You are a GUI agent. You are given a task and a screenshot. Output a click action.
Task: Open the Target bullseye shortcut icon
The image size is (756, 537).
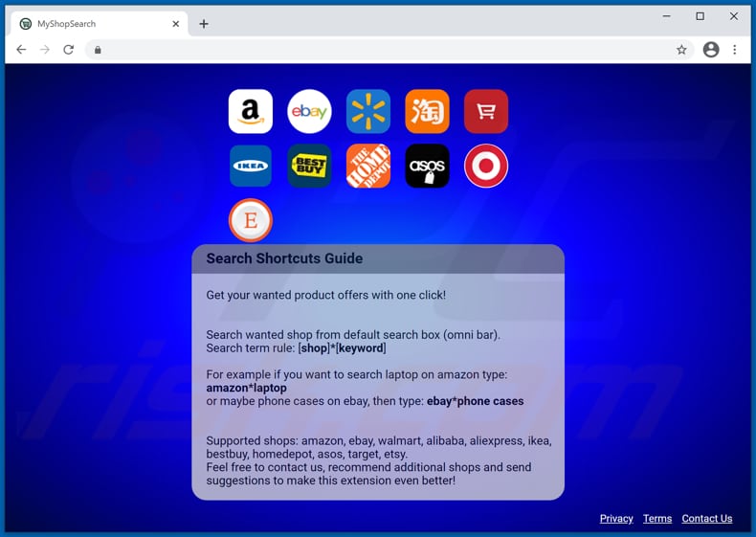[x=486, y=166]
